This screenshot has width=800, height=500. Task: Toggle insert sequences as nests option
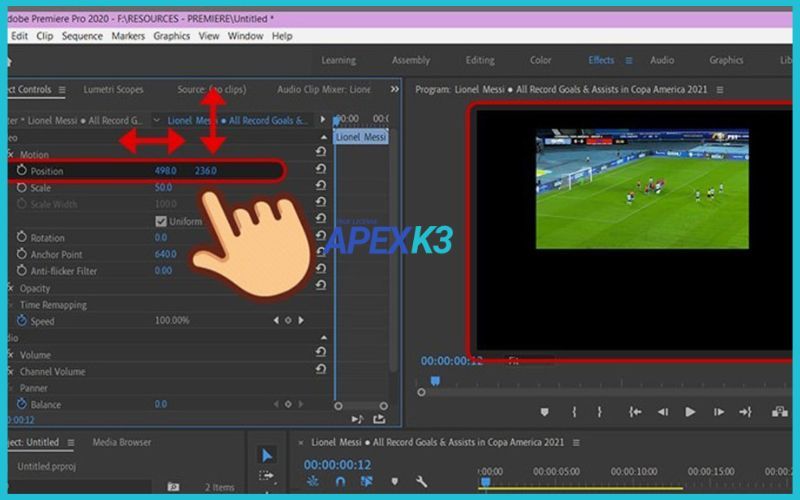click(x=313, y=481)
